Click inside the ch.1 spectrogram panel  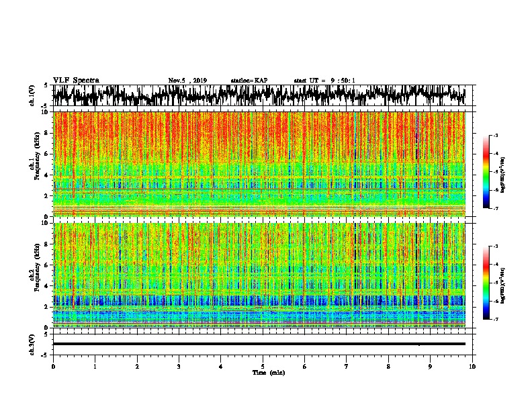[x=259, y=164]
